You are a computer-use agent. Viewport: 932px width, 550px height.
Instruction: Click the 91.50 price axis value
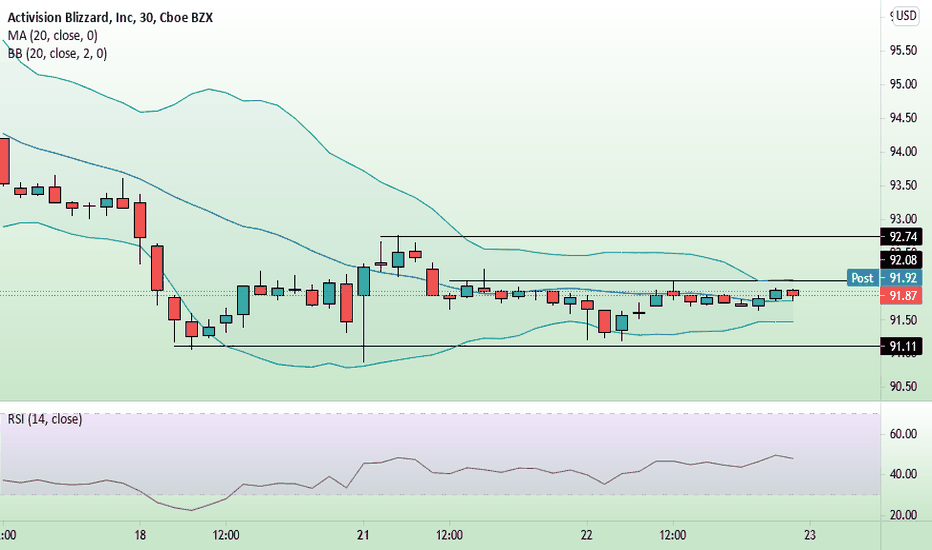(x=903, y=320)
